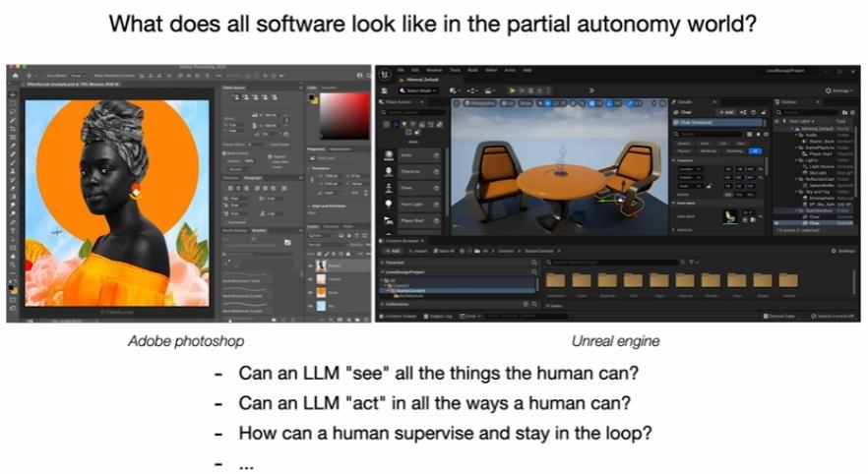Click the Photoshop Home icon
868x474 pixels.
click(x=16, y=75)
